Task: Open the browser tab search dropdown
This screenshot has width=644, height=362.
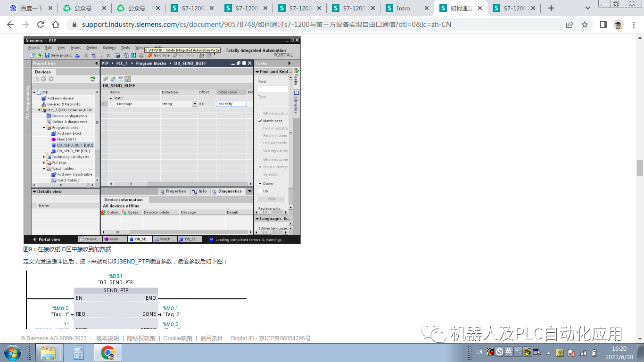Action: coord(588,8)
